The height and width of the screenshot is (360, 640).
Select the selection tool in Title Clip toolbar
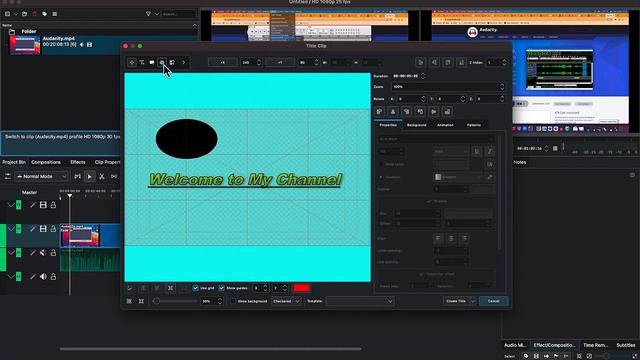pyautogui.click(x=131, y=62)
